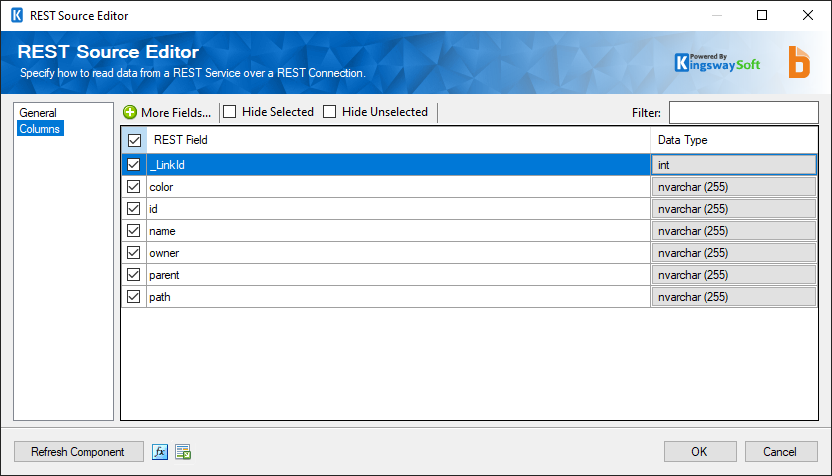Uncheck the id field checkbox
The height and width of the screenshot is (476, 832).
coord(134,209)
